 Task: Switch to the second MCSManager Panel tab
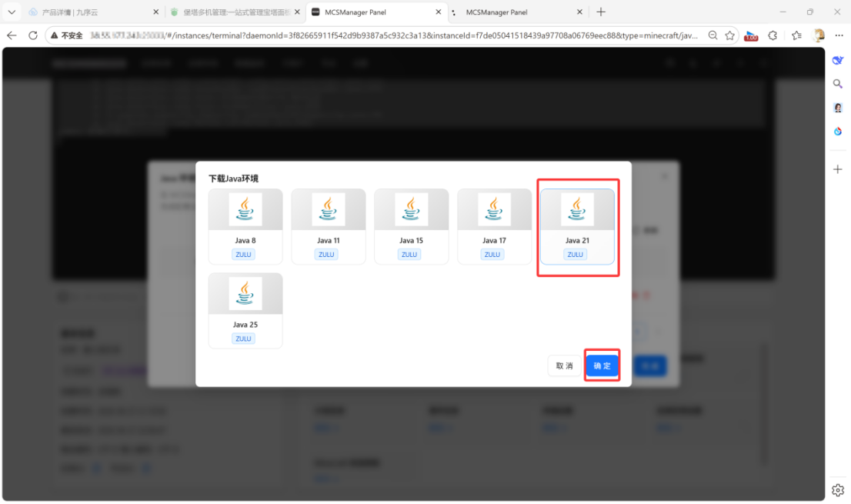pyautogui.click(x=518, y=12)
